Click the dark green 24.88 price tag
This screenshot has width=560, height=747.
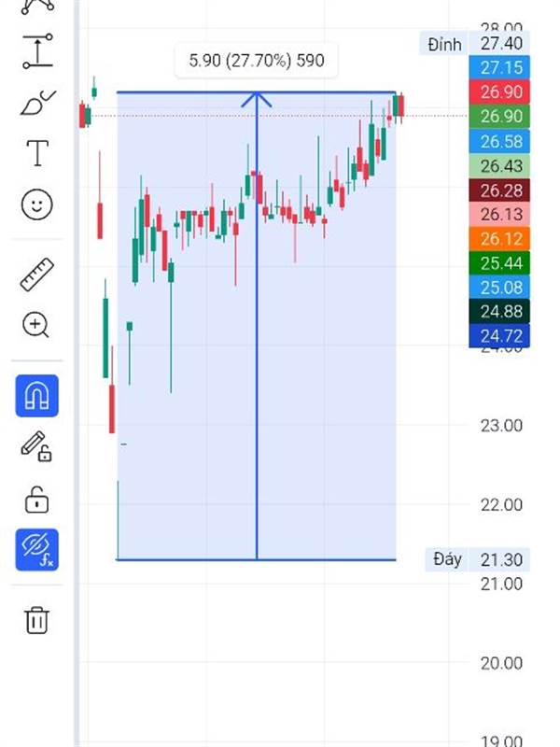499,312
